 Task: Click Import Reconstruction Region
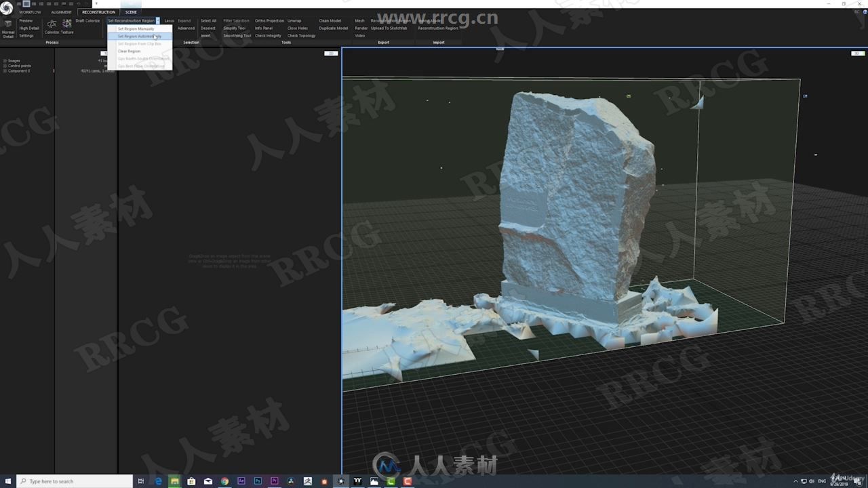point(438,28)
